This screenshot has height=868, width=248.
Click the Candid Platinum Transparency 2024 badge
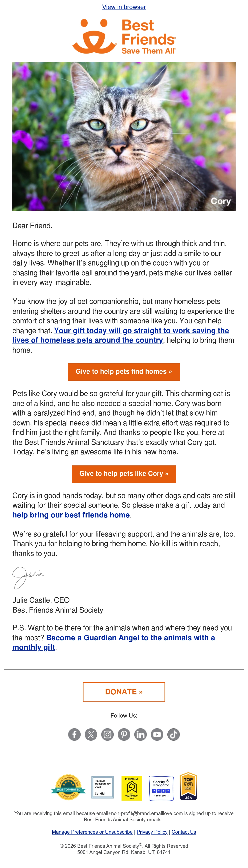[103, 787]
